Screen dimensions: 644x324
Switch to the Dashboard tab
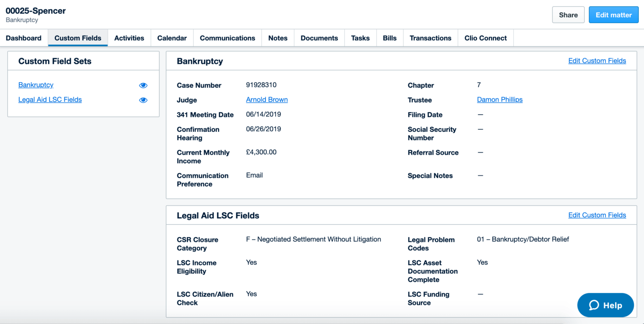[x=24, y=38]
